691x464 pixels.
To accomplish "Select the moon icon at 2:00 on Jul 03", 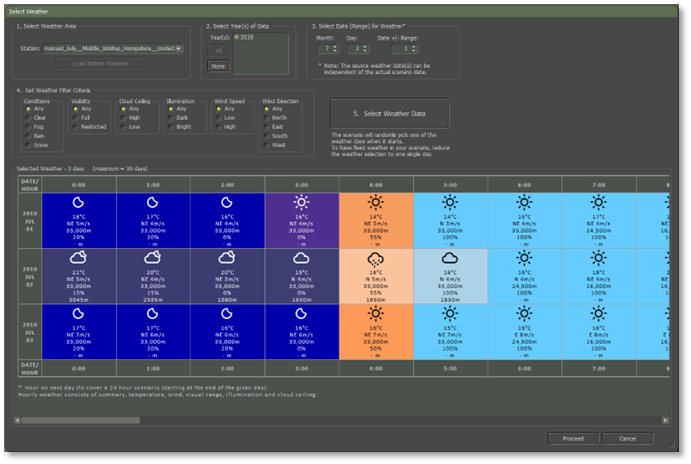I will [227, 313].
